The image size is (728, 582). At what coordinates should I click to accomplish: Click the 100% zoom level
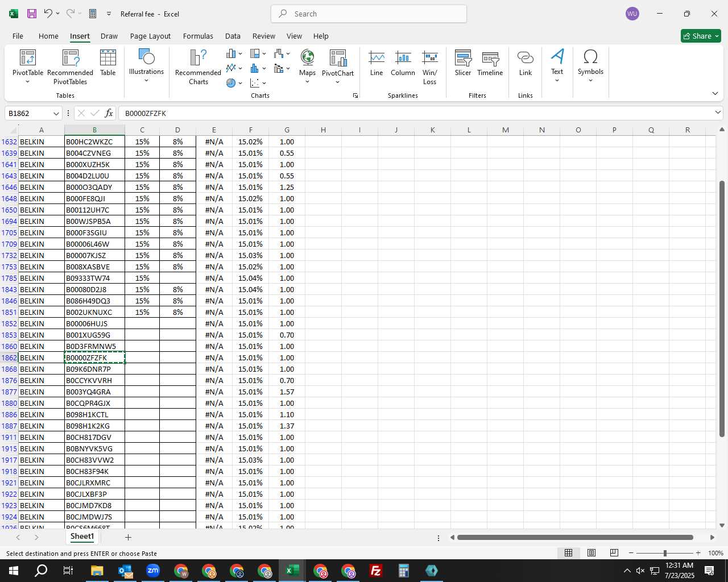(x=715, y=553)
